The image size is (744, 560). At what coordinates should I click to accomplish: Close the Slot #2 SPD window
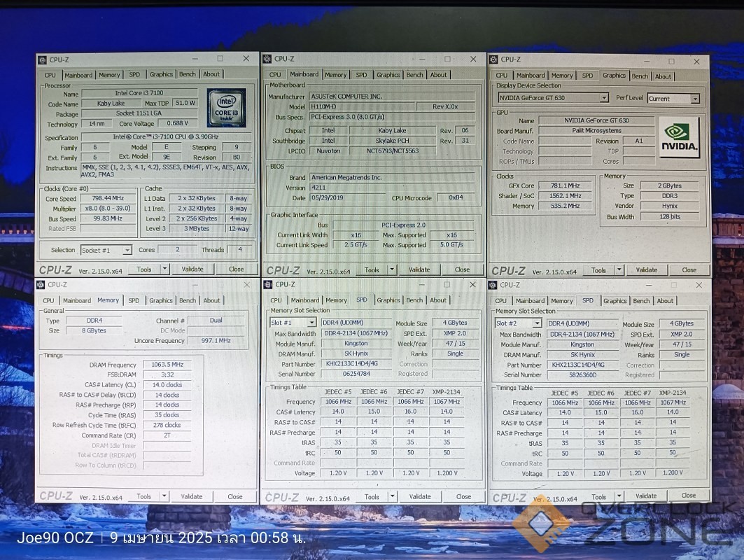pos(696,286)
